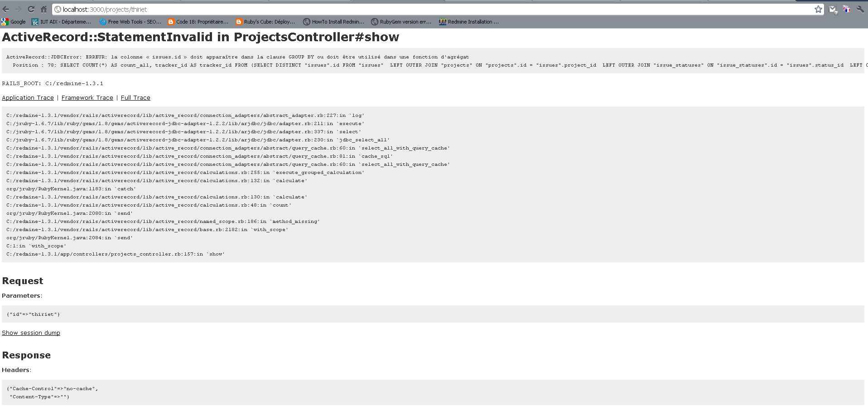Image resolution: width=868 pixels, height=420 pixels.
Task: Click the Headers label
Action: tap(16, 370)
